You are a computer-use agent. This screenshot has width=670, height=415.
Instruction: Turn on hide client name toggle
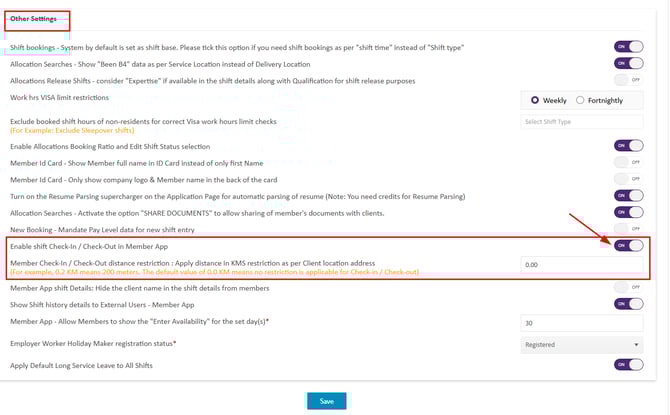point(628,287)
